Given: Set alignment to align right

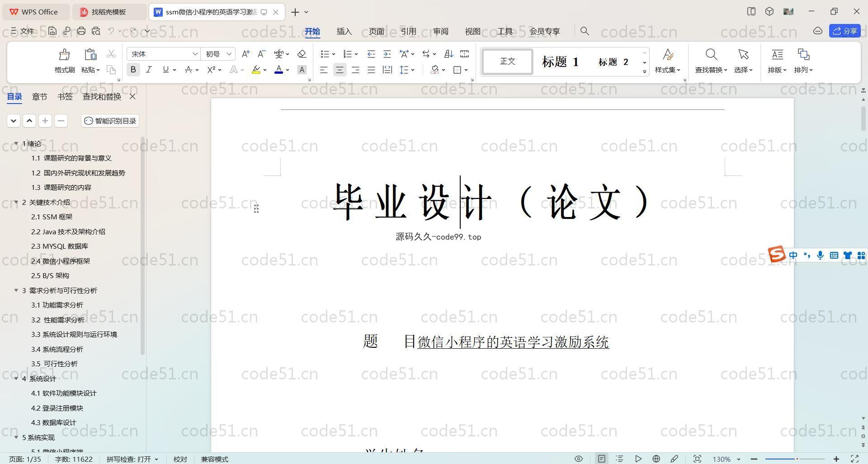Looking at the screenshot, I should 355,70.
